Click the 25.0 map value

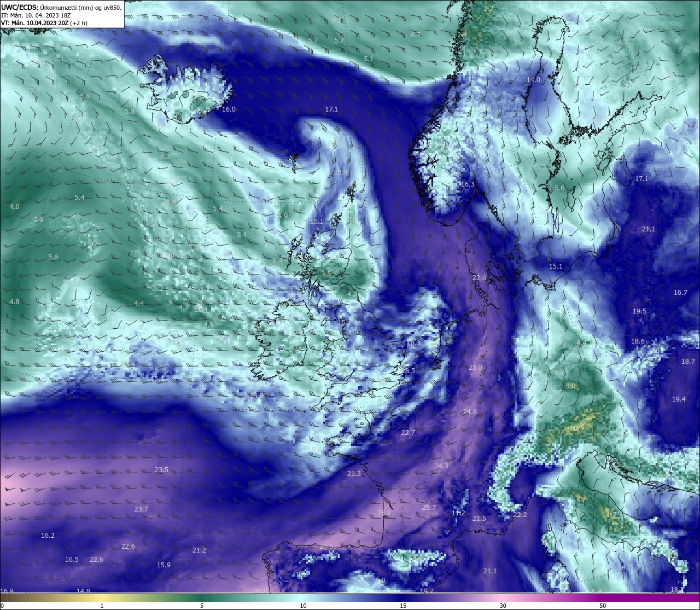click(475, 368)
